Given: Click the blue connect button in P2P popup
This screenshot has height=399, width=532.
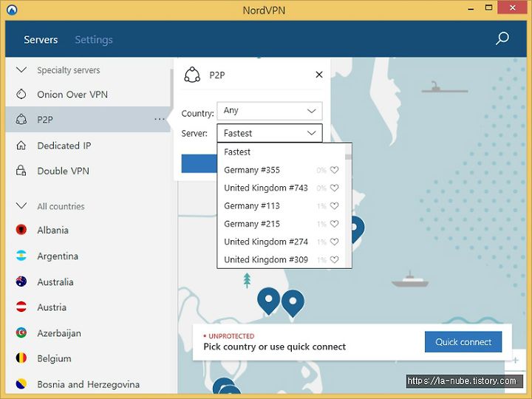Looking at the screenshot, I should point(199,163).
